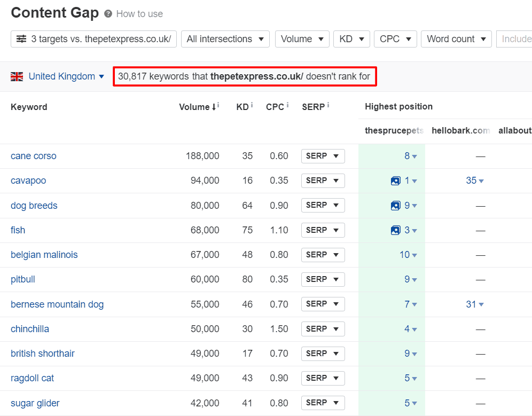Image resolution: width=532 pixels, height=416 pixels.
Task: Expand SERP dropdown for pitbull
Action: point(323,279)
